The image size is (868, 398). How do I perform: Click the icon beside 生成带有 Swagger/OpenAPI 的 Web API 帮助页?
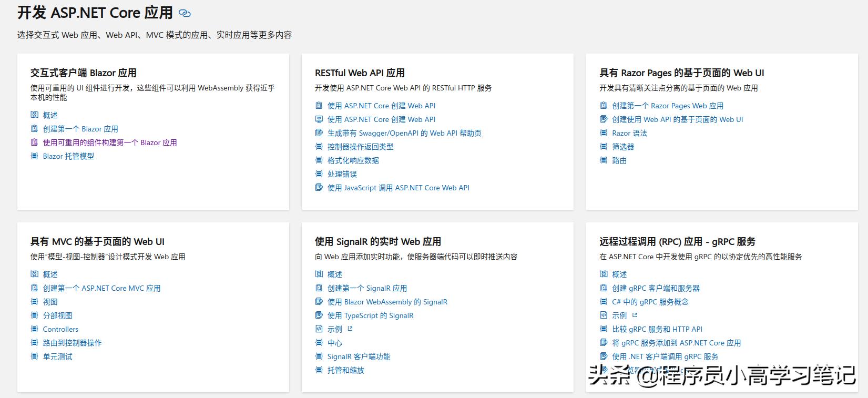pyautogui.click(x=319, y=132)
